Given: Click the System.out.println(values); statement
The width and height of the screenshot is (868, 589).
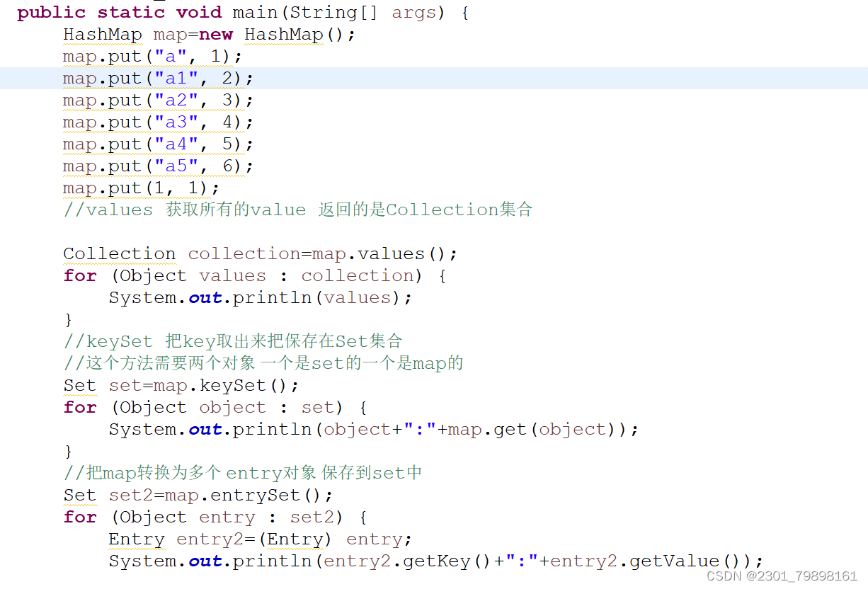Looking at the screenshot, I should pyautogui.click(x=261, y=297).
